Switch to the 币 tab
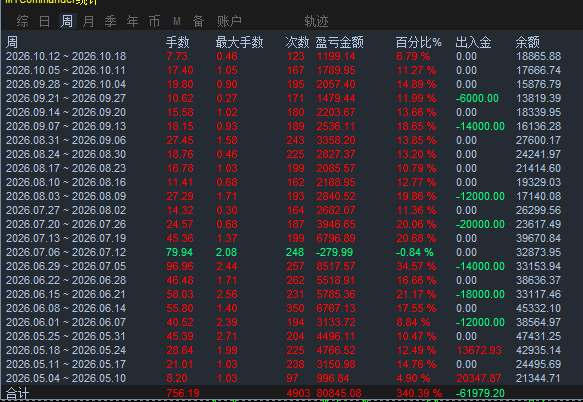Screen dimensions: 583x402 154,21
